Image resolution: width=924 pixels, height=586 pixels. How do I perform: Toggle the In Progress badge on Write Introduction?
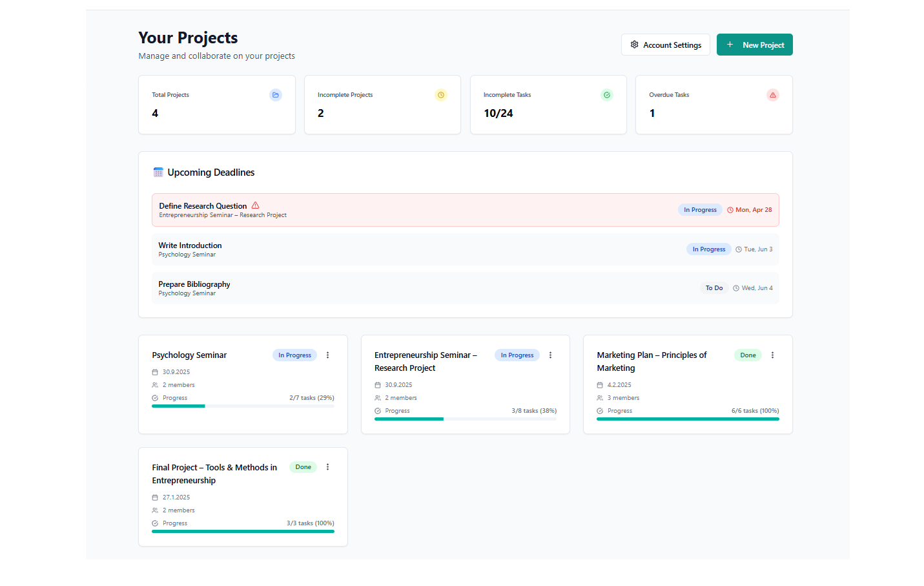[708, 249]
